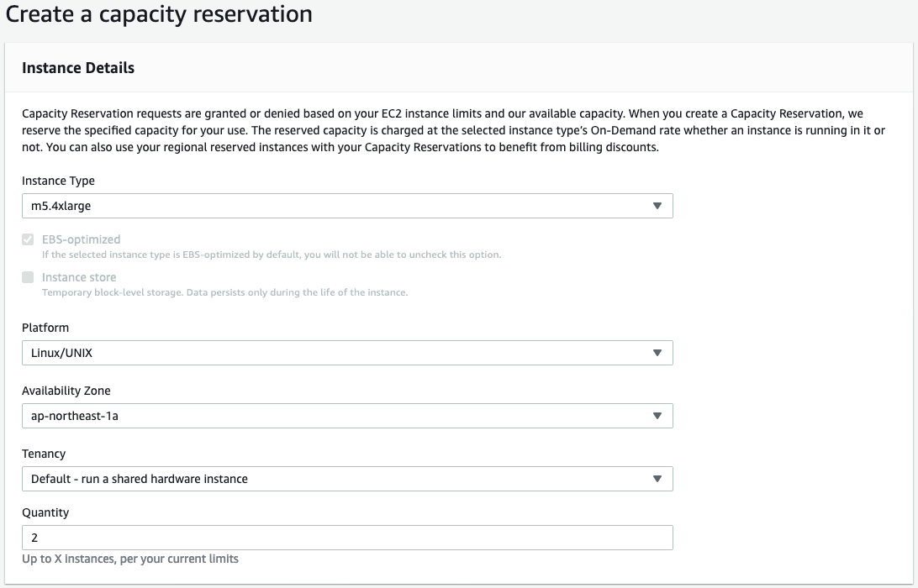Expand the Platform dropdown showing Linux/UNIX
This screenshot has width=918, height=588.
(x=347, y=352)
